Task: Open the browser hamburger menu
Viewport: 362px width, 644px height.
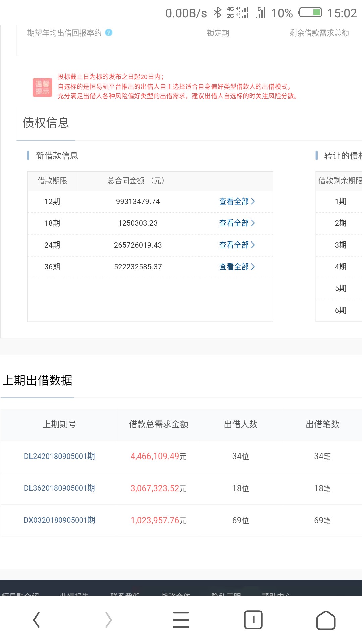Action: point(181,620)
